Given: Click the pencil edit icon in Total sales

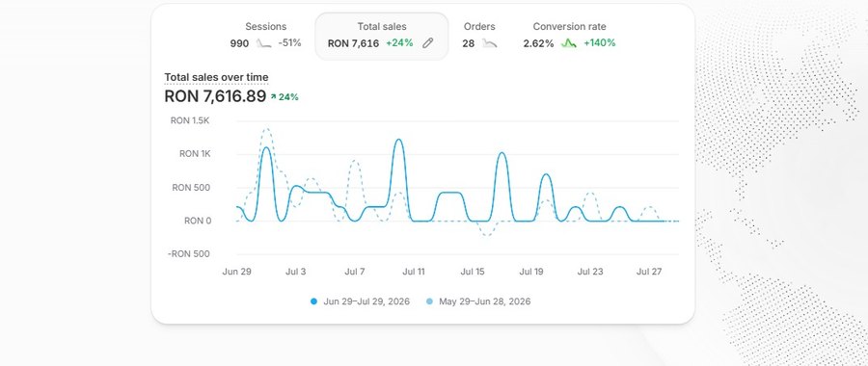Looking at the screenshot, I should tap(427, 43).
